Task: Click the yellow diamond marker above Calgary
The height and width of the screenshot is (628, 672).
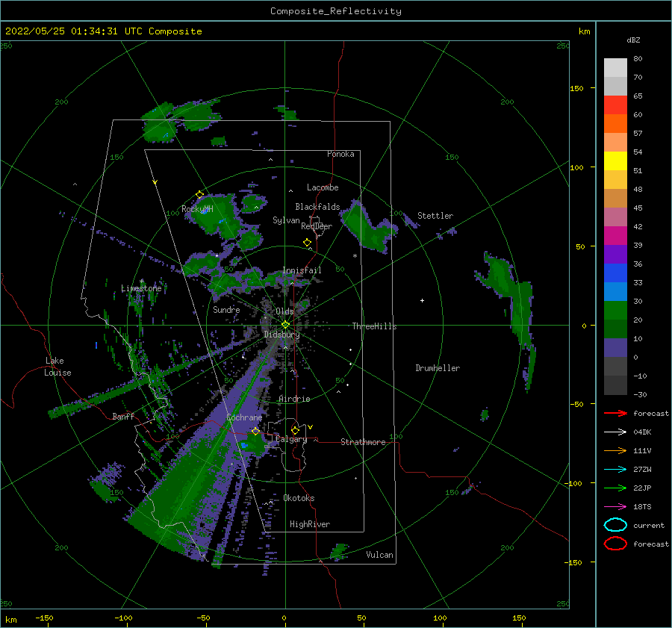Action: tap(295, 430)
